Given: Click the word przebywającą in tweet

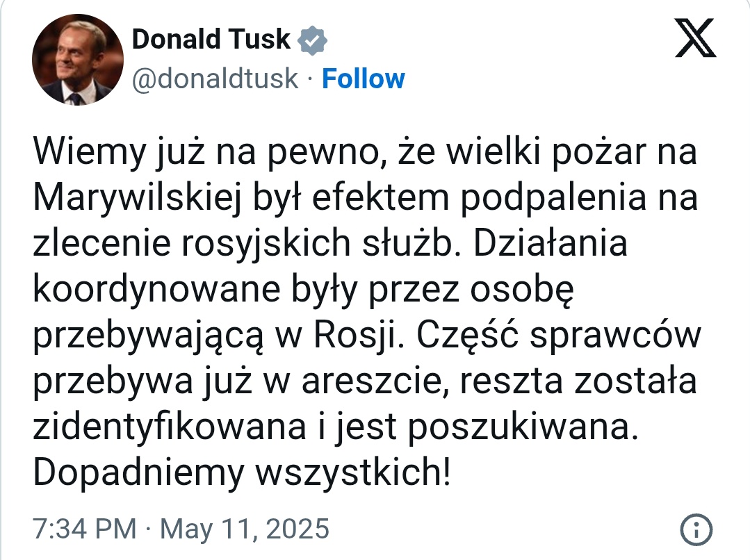Looking at the screenshot, I should point(148,336).
